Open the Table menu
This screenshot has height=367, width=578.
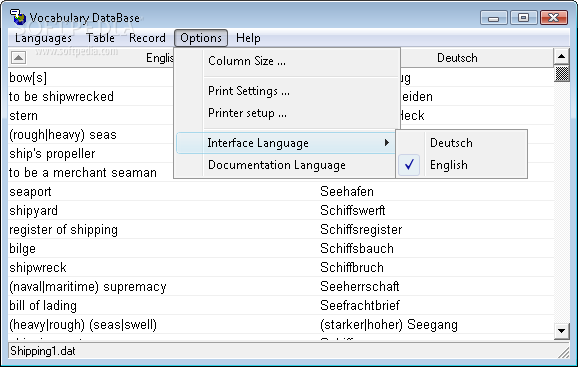pyautogui.click(x=100, y=38)
